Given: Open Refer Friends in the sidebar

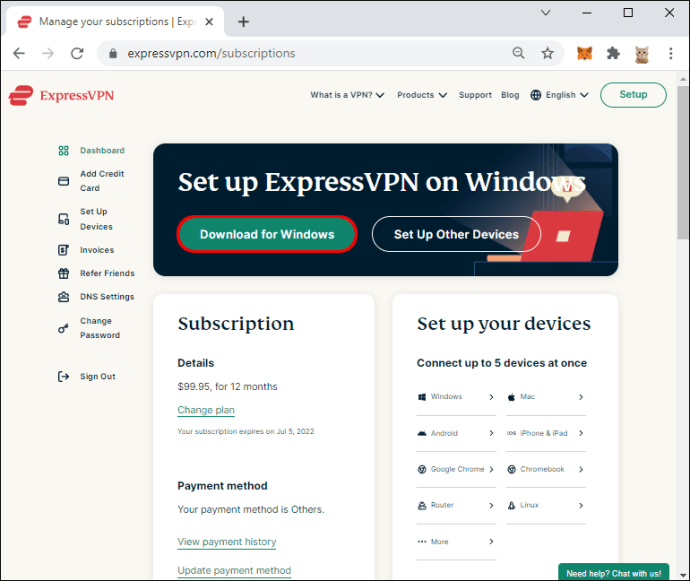Looking at the screenshot, I should 107,273.
